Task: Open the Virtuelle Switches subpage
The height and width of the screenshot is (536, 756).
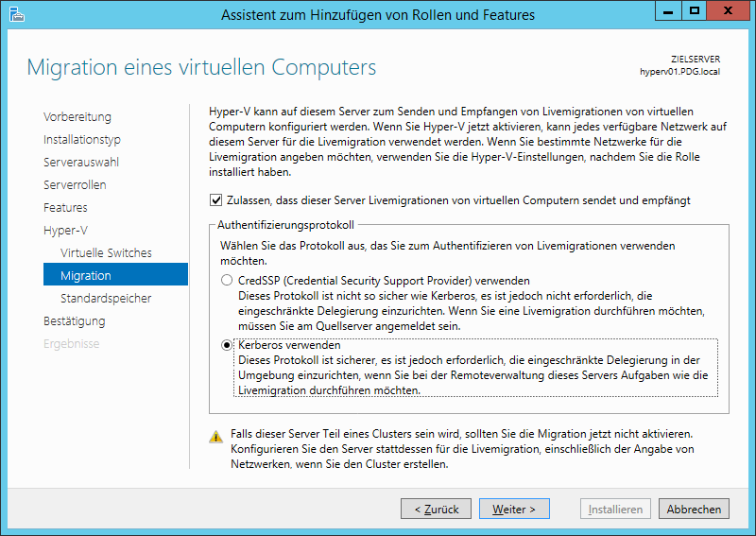Action: click(106, 253)
